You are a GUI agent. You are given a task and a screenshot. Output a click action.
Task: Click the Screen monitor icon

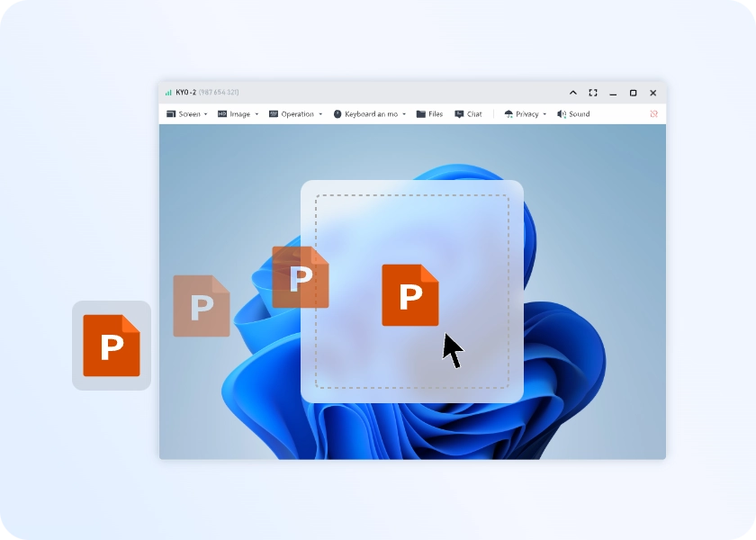[171, 114]
